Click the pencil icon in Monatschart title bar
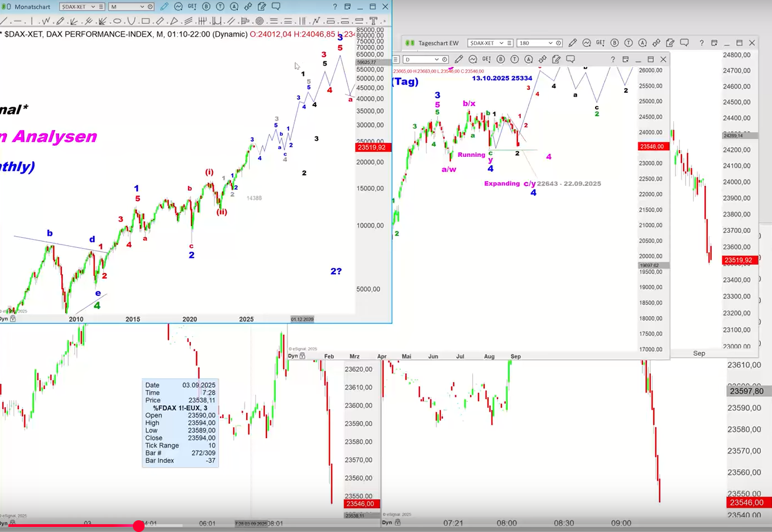 [164, 7]
